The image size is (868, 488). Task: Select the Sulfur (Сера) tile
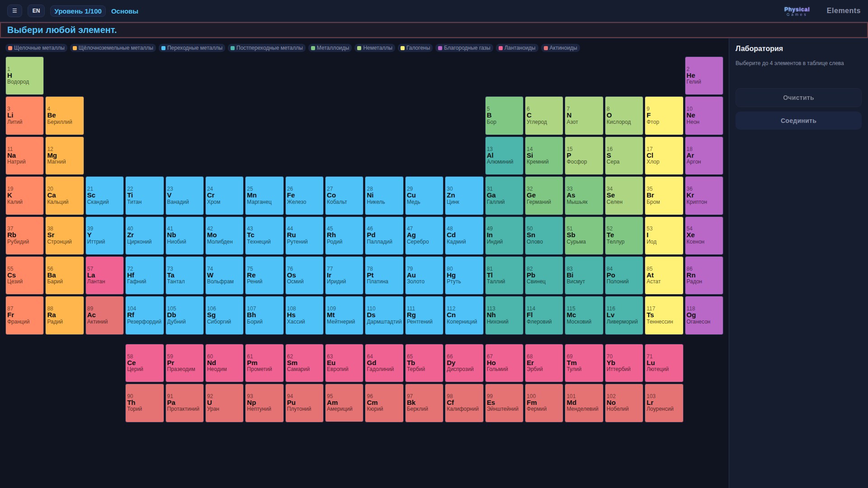tap(624, 156)
